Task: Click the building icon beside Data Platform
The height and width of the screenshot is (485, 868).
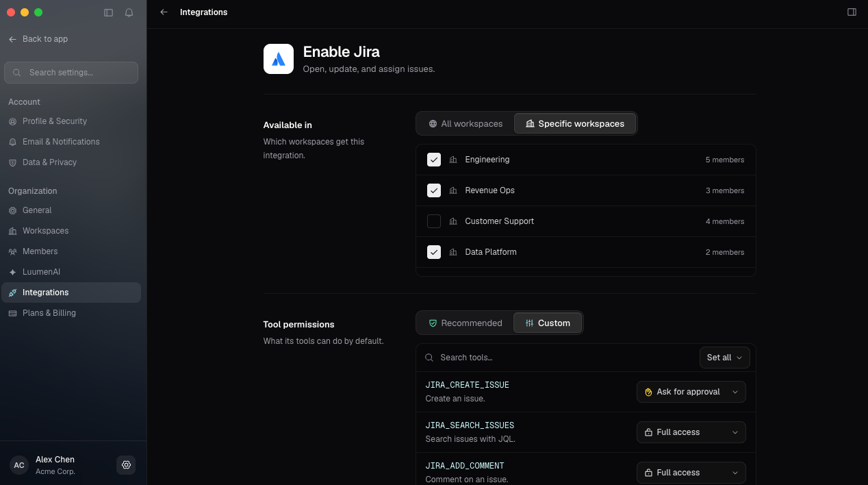Action: click(453, 252)
